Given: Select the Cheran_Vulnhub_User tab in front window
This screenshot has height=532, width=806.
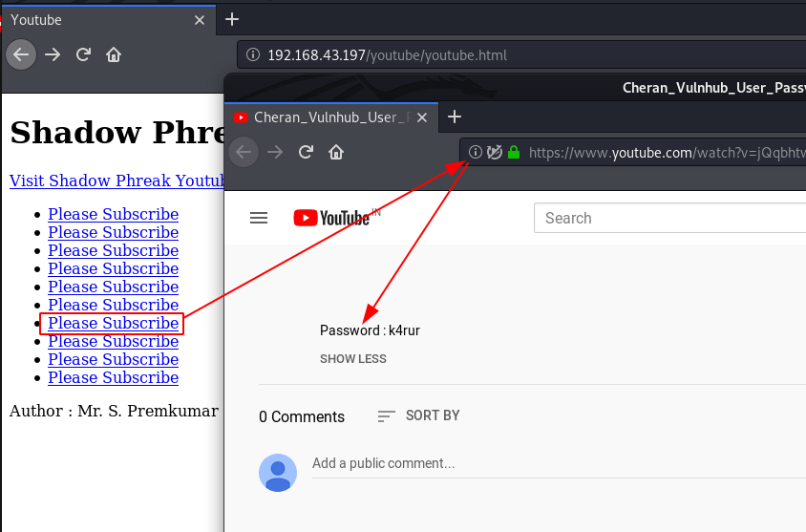Looking at the screenshot, I should [x=331, y=117].
